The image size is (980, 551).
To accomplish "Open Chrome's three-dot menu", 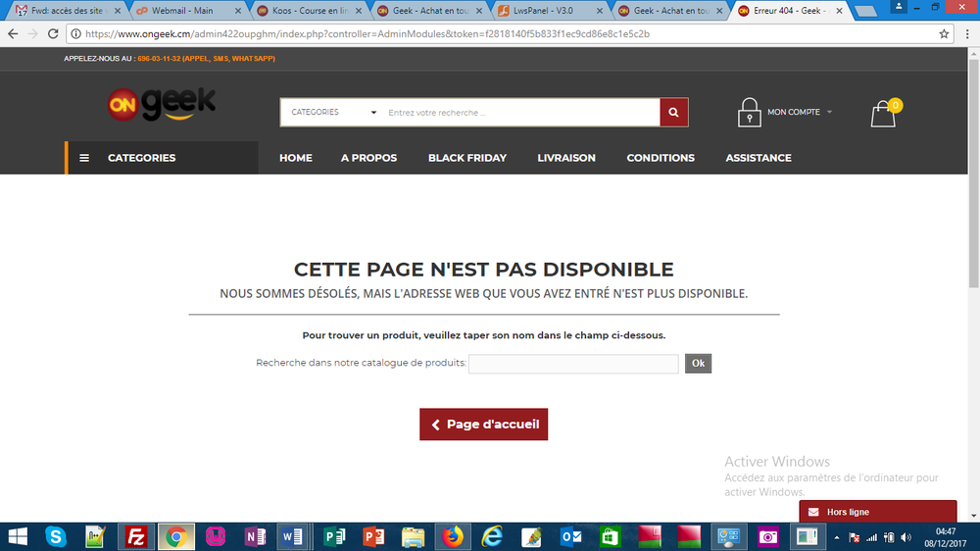I will pos(967,34).
